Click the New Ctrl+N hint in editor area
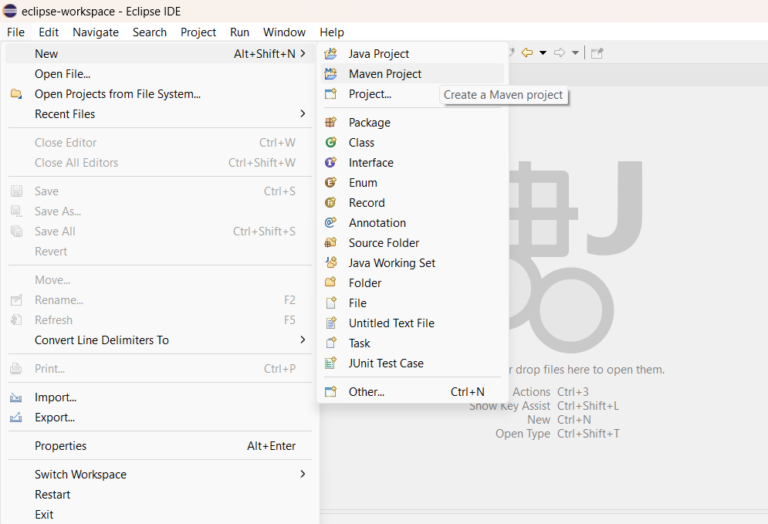The height and width of the screenshot is (524, 768). point(559,420)
